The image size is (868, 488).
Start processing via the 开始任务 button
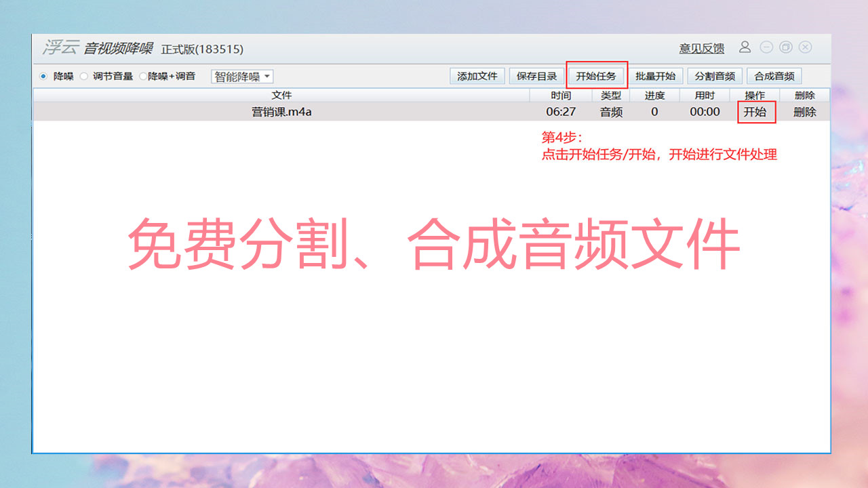[595, 76]
